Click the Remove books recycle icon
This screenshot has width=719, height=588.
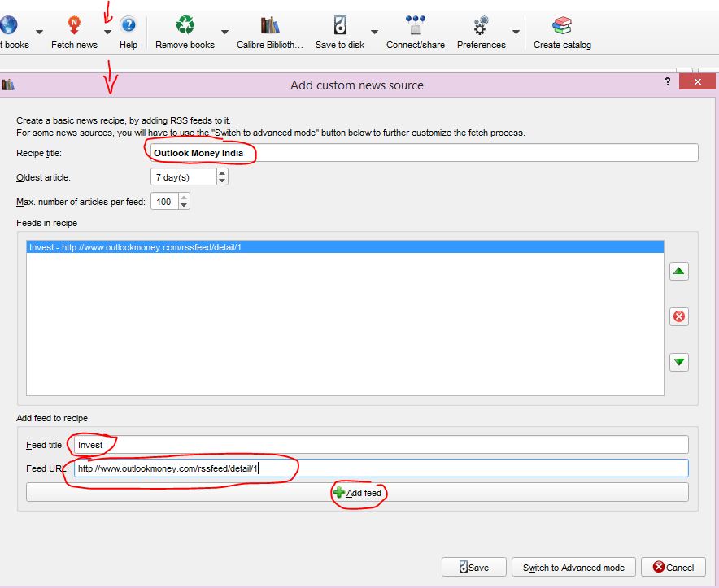point(185,24)
